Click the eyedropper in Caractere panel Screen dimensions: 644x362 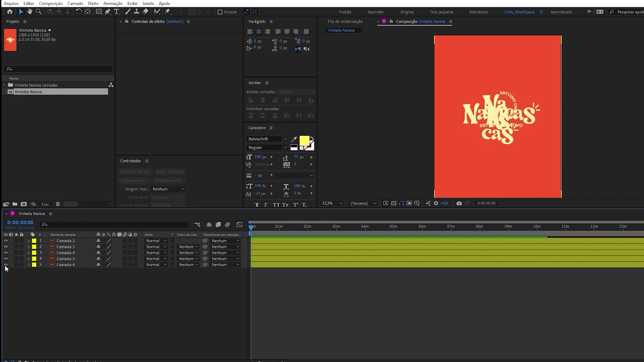(x=294, y=139)
